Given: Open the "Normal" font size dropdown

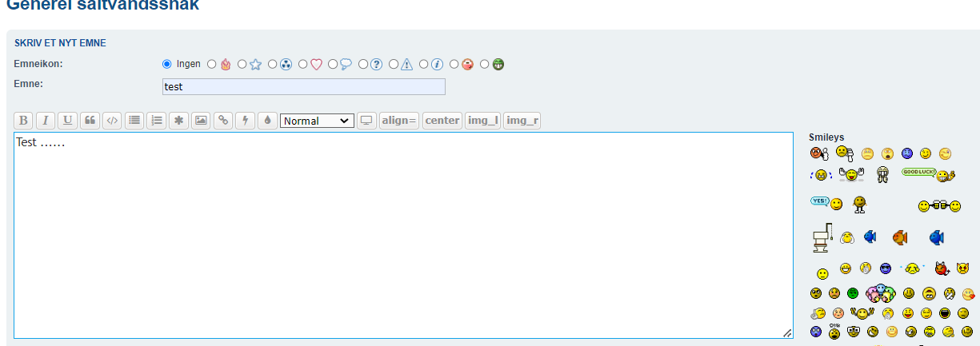Looking at the screenshot, I should click(317, 121).
